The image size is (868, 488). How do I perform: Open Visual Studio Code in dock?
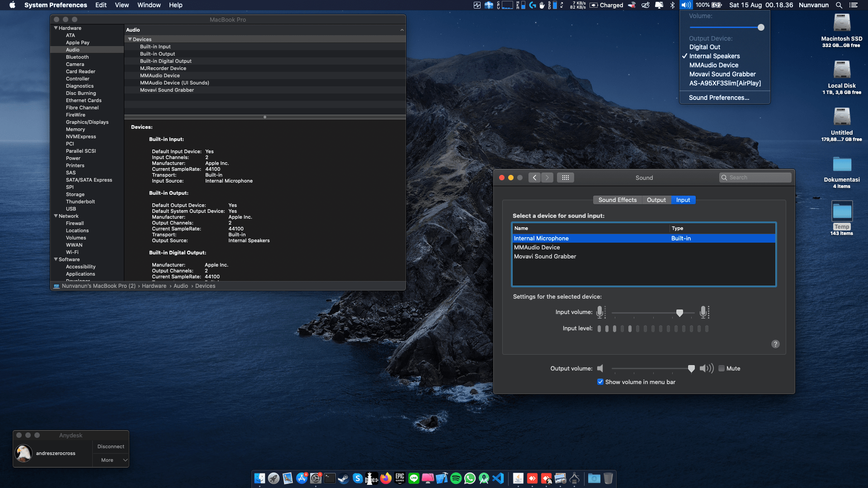498,478
